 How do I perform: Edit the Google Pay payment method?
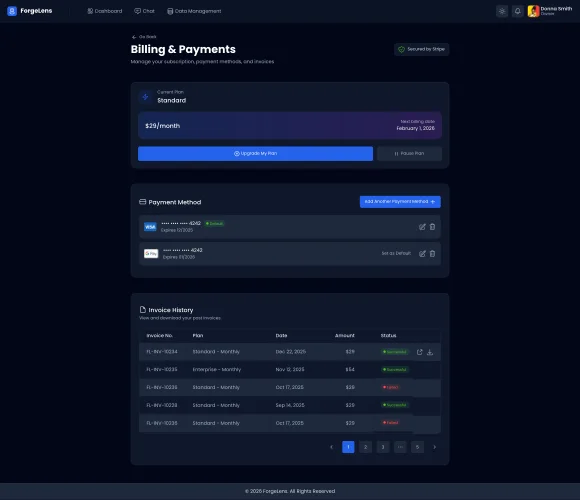click(x=422, y=253)
